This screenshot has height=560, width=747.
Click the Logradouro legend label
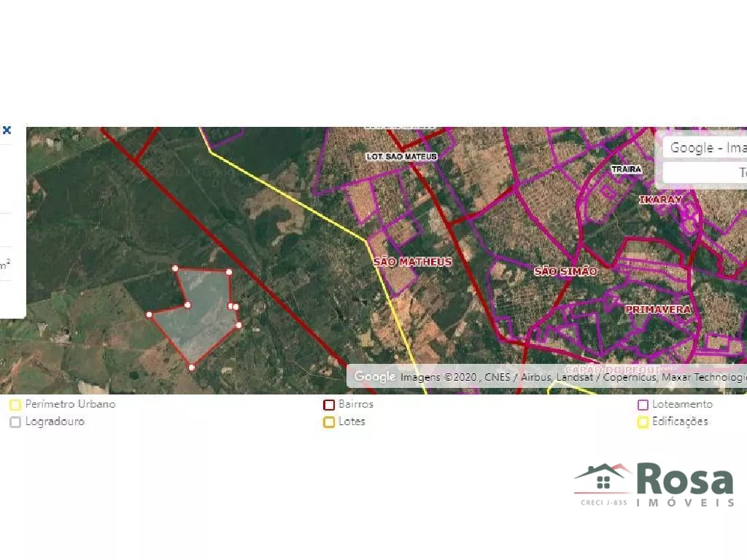pyautogui.click(x=55, y=421)
